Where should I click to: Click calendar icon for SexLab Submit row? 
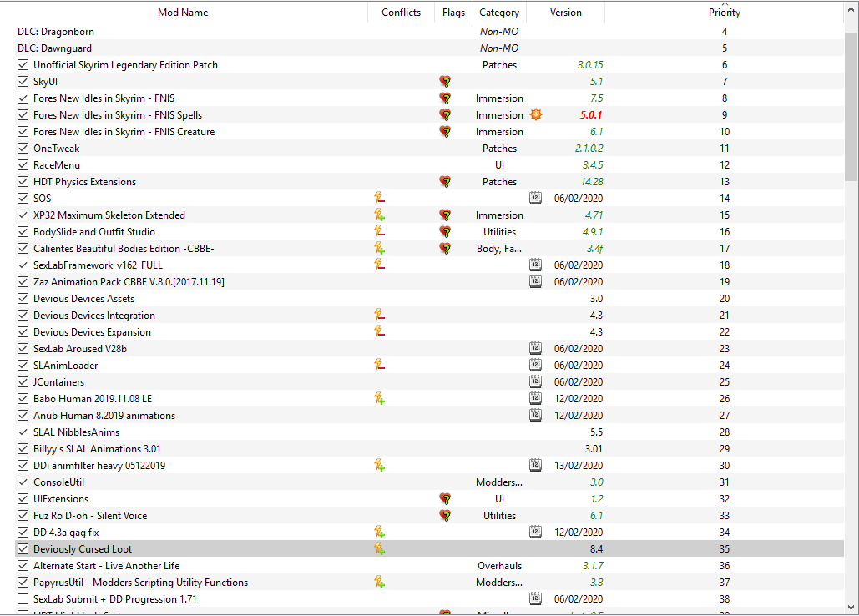(535, 598)
